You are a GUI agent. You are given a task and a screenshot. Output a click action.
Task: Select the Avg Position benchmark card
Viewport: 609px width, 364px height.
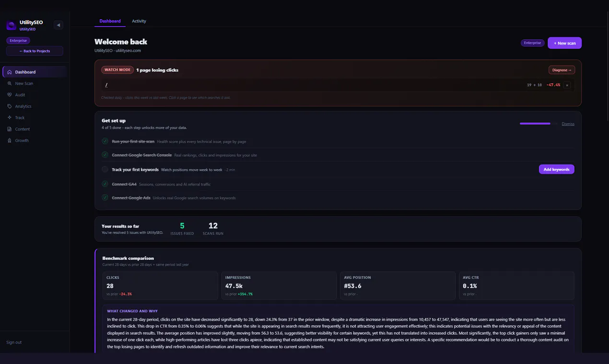[x=398, y=286]
